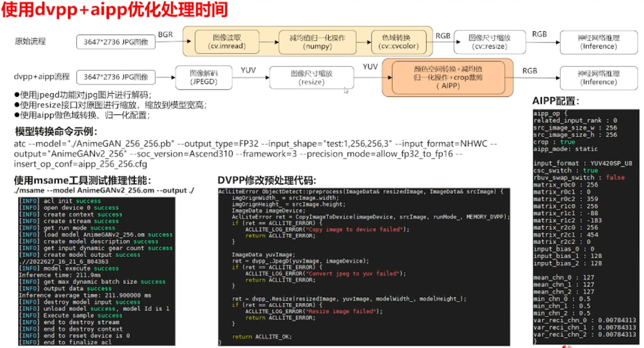Click the top 3647*2736 JPG图像 box

click(x=116, y=42)
